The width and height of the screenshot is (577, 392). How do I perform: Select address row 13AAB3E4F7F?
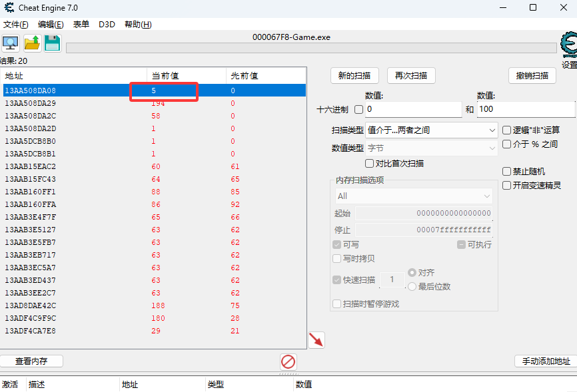[x=154, y=217]
